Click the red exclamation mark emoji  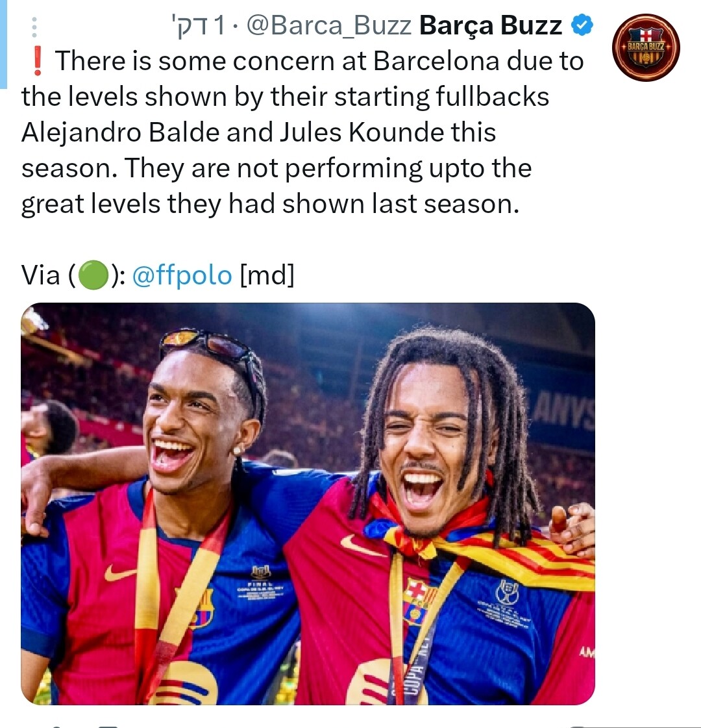[38, 62]
